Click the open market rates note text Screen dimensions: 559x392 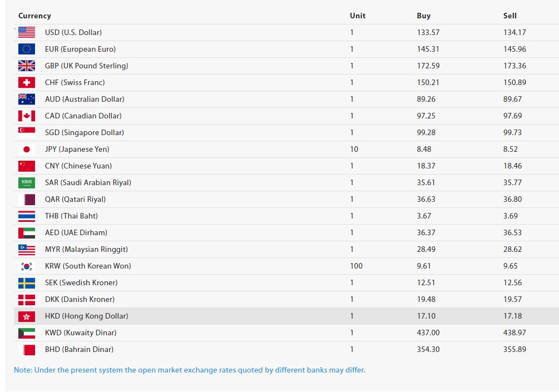coord(190,370)
